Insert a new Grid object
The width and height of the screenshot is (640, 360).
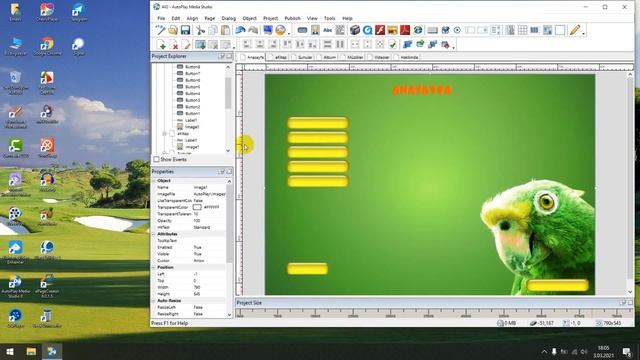coord(522,30)
